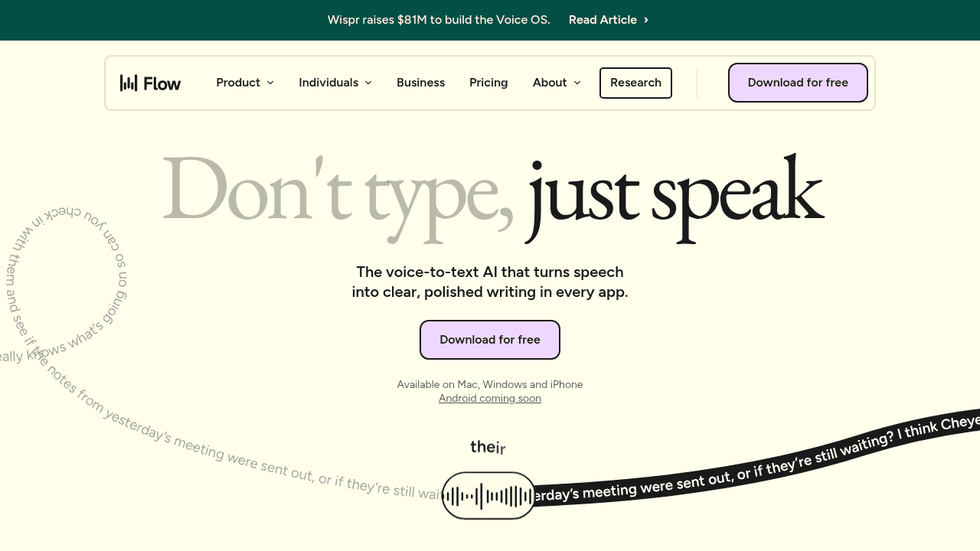
Task: Click Available on Mac, Windows and iPhone text
Action: coord(490,384)
